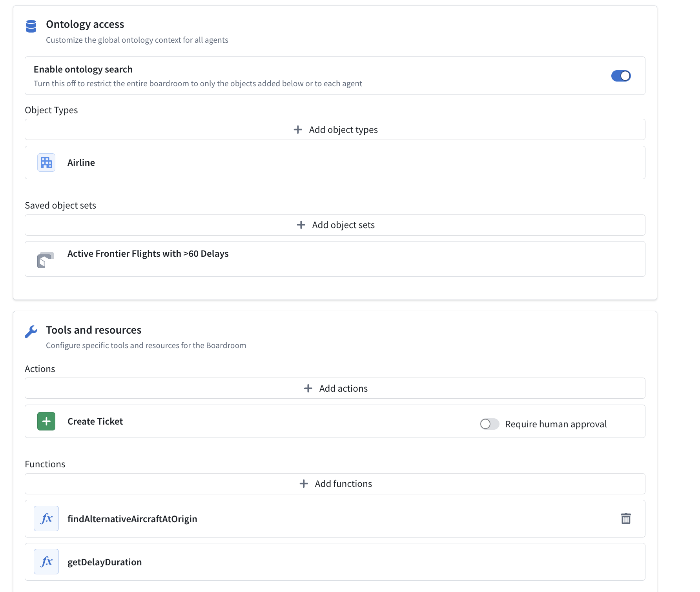The image size is (700, 592).
Task: Open Active Frontier Flights with >60 Delays
Action: tap(335, 259)
